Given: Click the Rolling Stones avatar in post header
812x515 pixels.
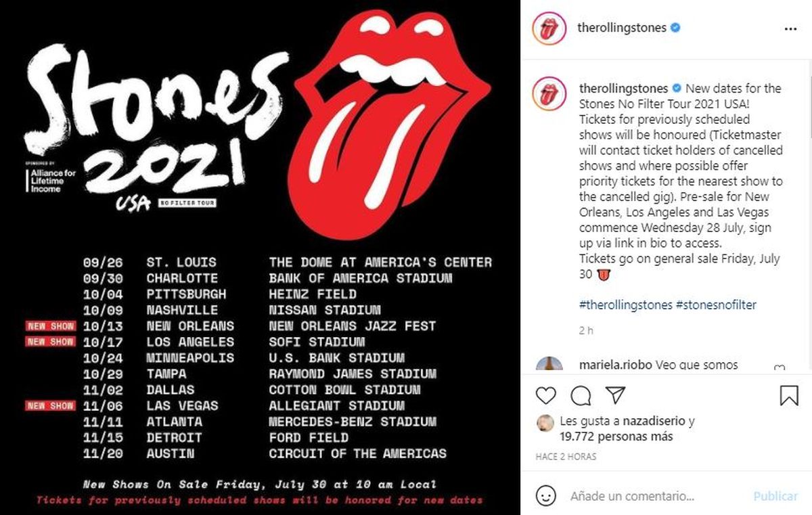Looking at the screenshot, I should (x=549, y=29).
